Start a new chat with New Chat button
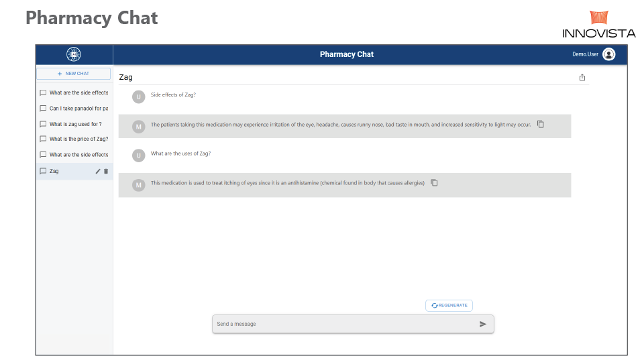The image size is (644, 362). [x=74, y=74]
